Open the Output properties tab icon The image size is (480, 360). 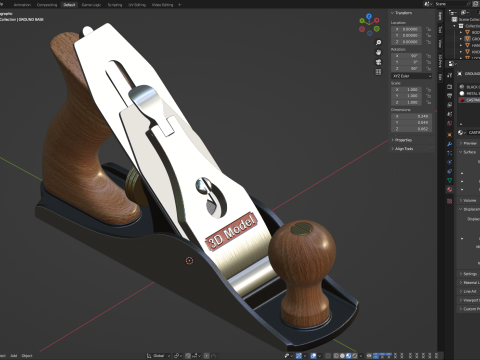(x=449, y=96)
